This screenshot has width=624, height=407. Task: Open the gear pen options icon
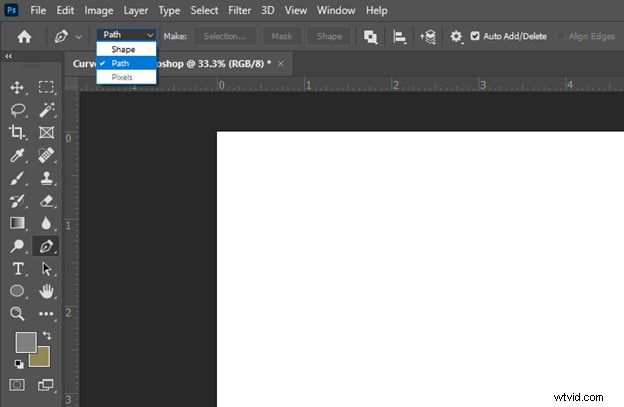[x=456, y=37]
